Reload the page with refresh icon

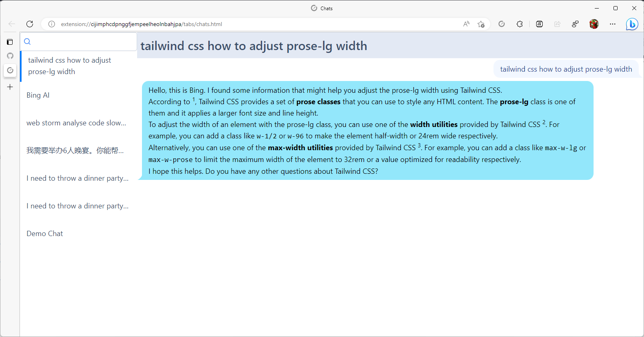click(x=30, y=24)
